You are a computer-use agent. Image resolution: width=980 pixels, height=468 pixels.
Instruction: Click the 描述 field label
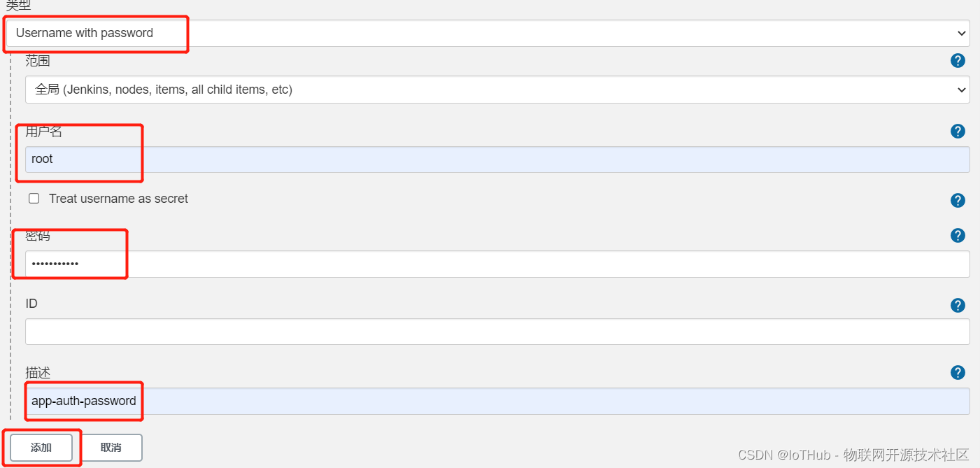38,373
